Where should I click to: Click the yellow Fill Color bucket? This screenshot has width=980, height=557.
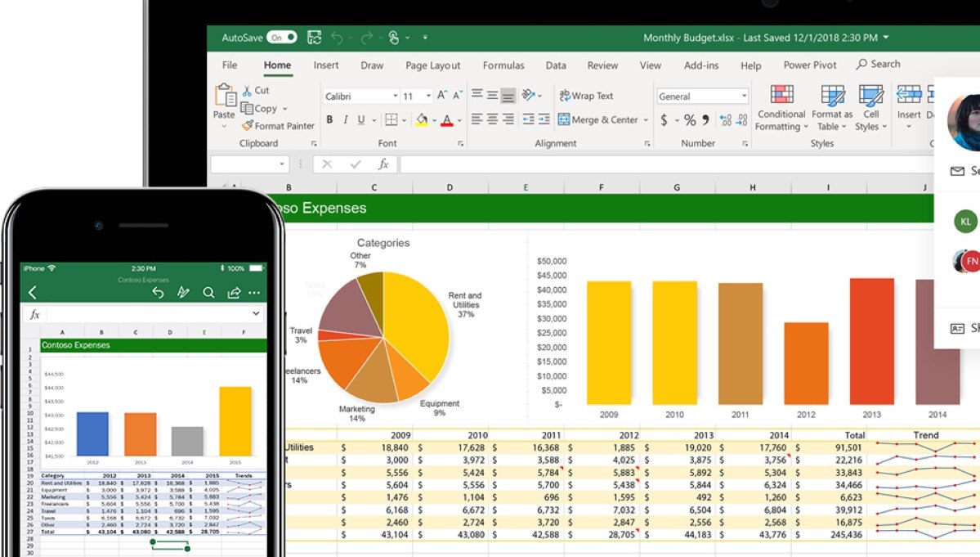coord(422,119)
